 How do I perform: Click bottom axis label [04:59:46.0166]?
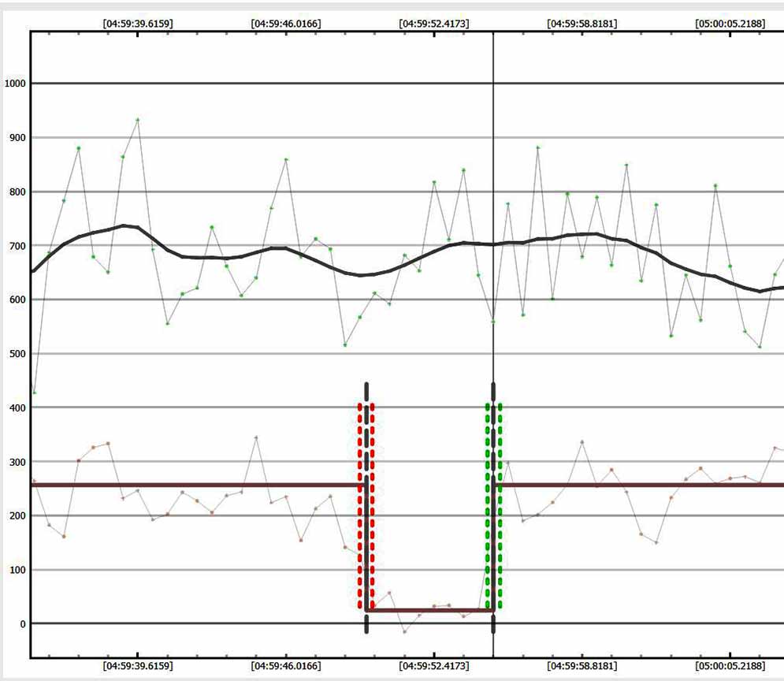(x=286, y=666)
